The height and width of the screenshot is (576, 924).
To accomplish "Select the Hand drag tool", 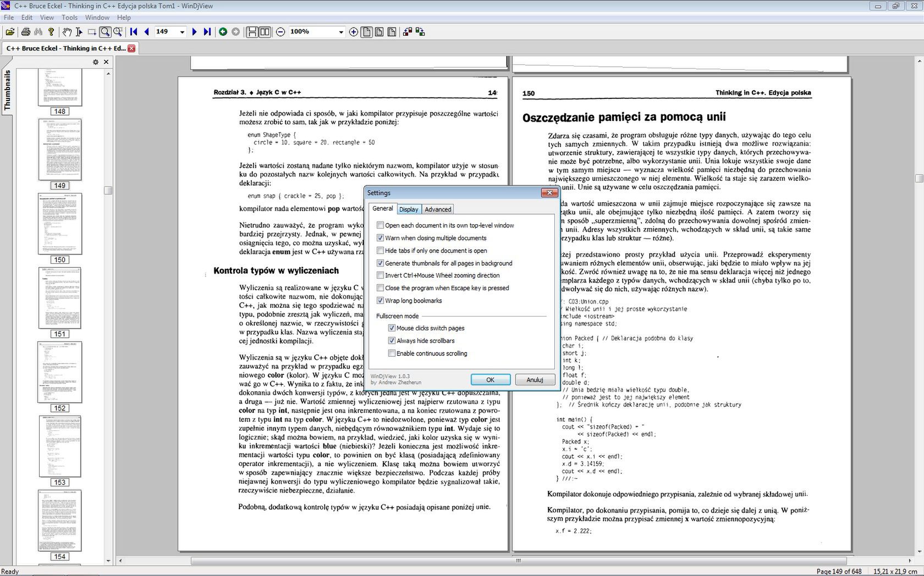I will 67,32.
